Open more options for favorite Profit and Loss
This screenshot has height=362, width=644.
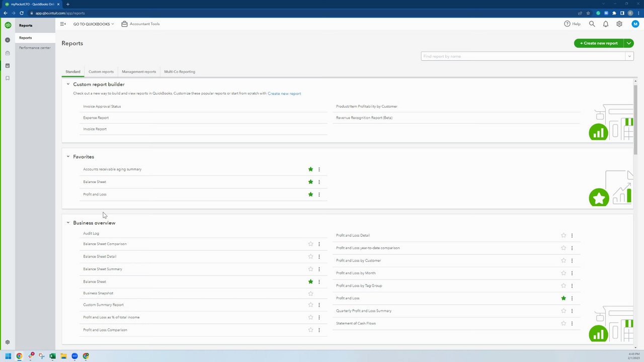319,195
